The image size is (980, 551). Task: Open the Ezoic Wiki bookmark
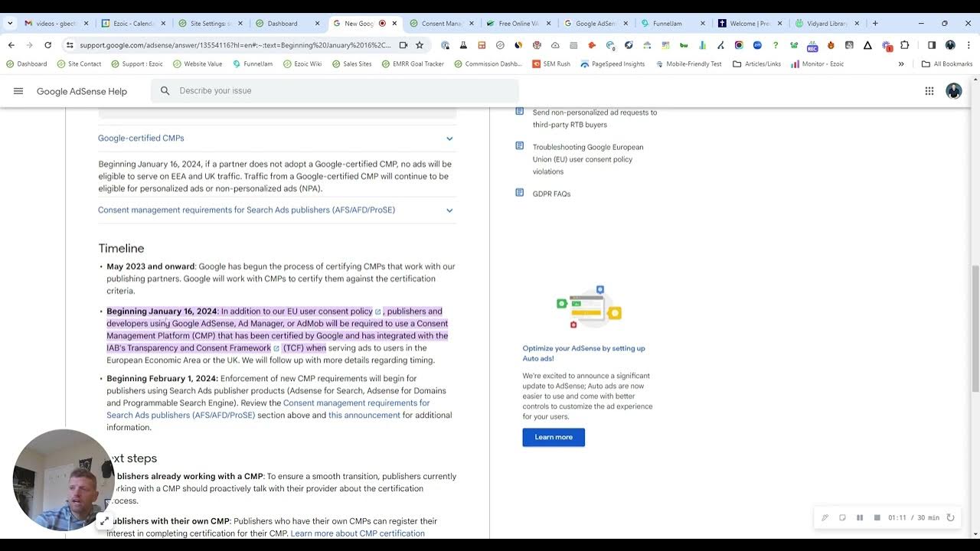tap(302, 64)
